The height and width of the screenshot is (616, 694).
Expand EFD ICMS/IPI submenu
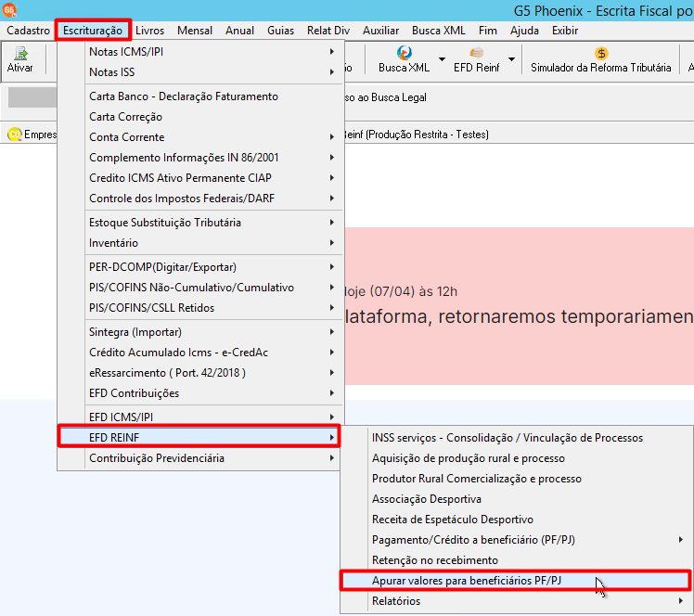(x=200, y=417)
